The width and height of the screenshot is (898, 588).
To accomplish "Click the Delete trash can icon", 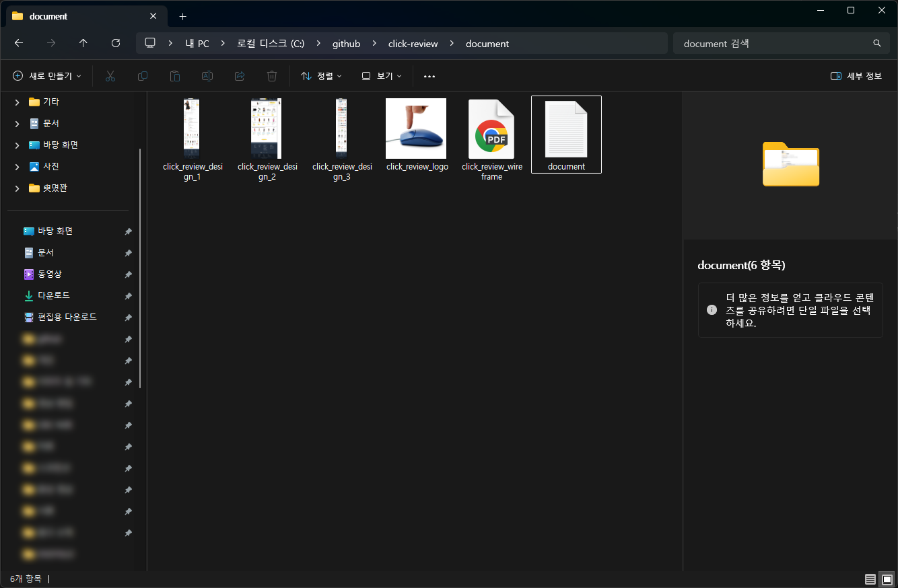I will 272,76.
